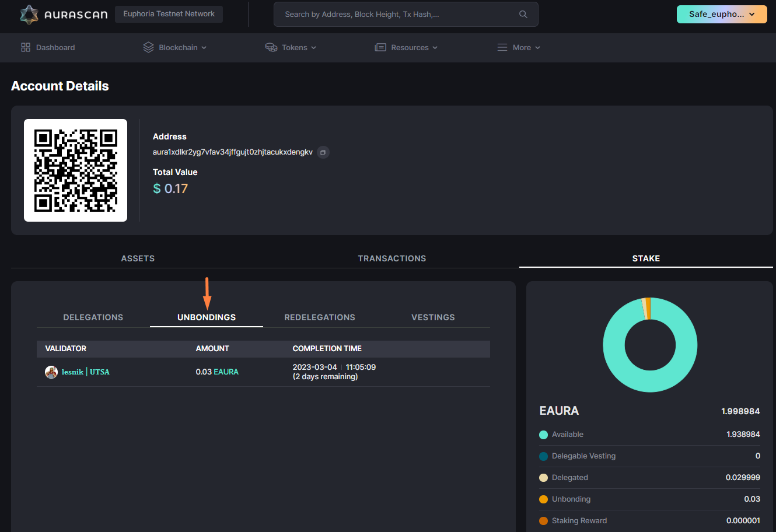Click the Delegable Vesting legend dot

(544, 456)
